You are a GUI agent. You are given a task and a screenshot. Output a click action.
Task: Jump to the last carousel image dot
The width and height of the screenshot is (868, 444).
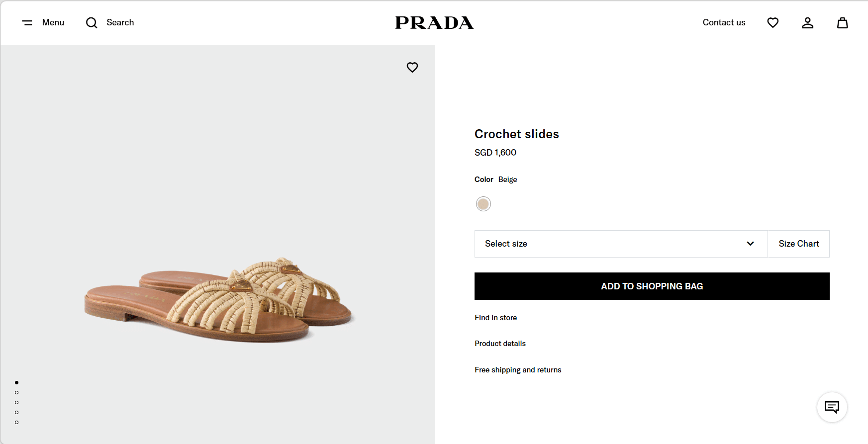(17, 422)
